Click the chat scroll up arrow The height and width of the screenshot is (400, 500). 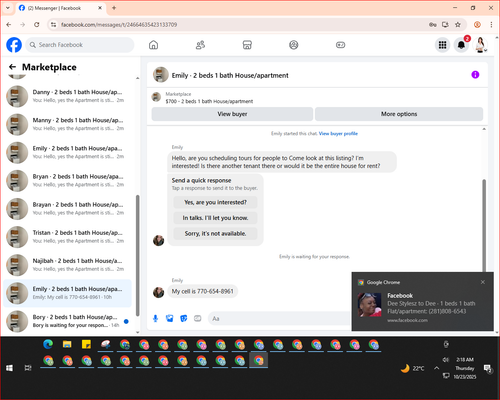[484, 129]
